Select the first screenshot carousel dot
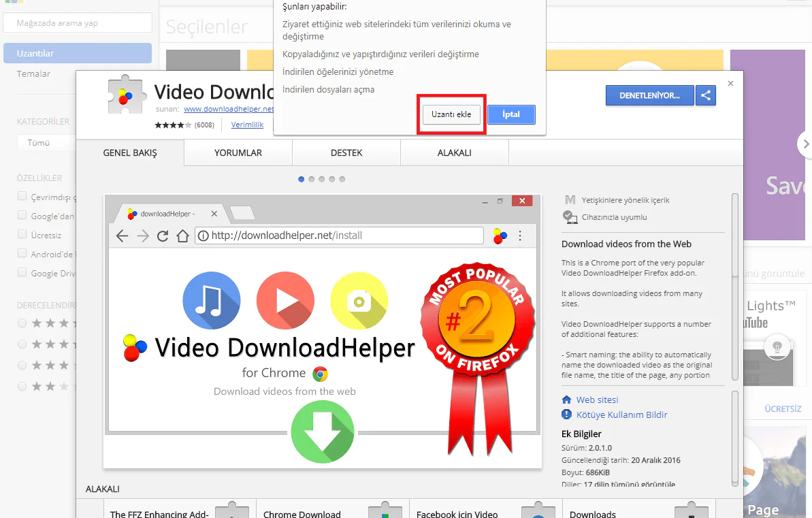This screenshot has height=518, width=812. click(301, 180)
